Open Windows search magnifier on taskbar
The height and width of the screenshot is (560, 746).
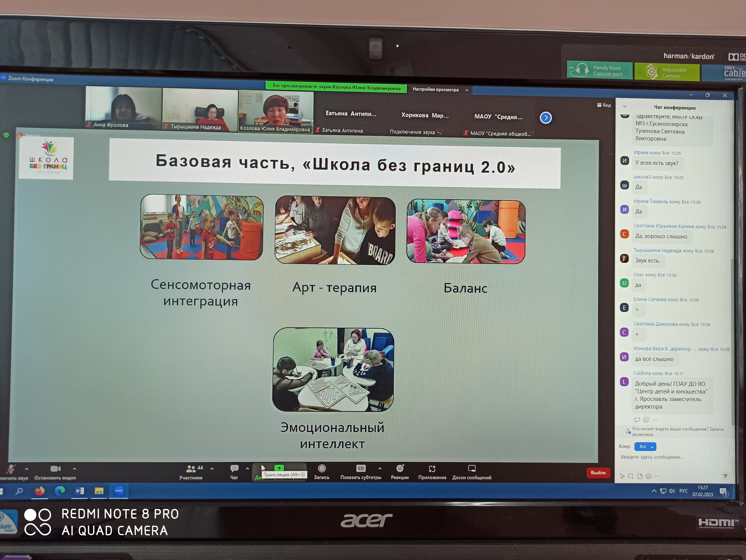19,491
